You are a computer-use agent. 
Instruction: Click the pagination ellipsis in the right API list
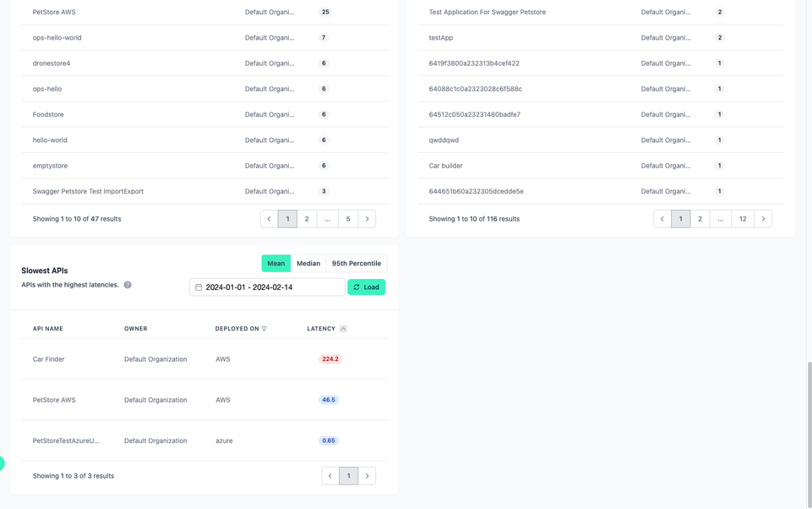(x=721, y=218)
